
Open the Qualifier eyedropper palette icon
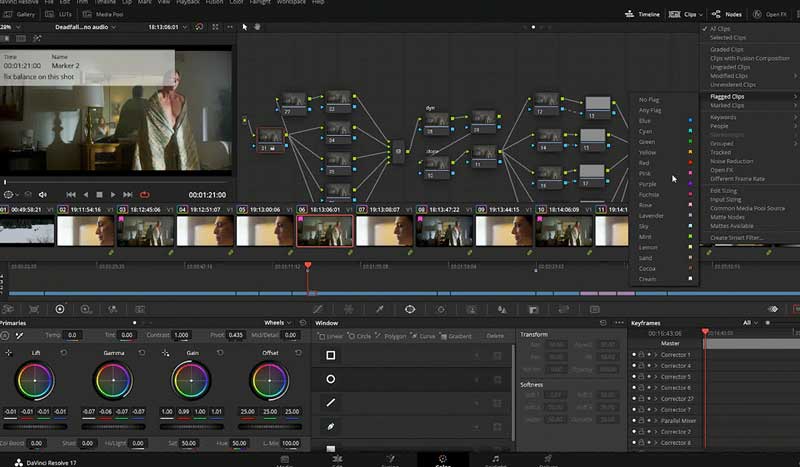(x=380, y=309)
